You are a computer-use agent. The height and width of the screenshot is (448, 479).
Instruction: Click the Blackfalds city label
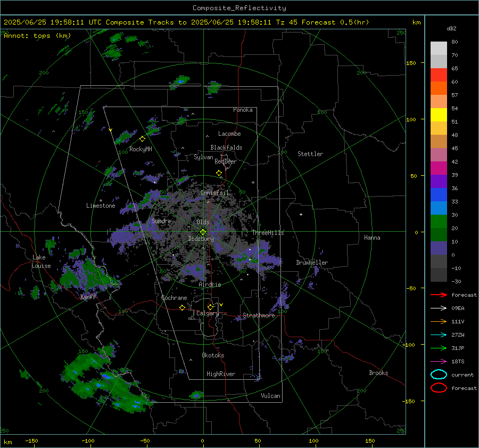[226, 148]
